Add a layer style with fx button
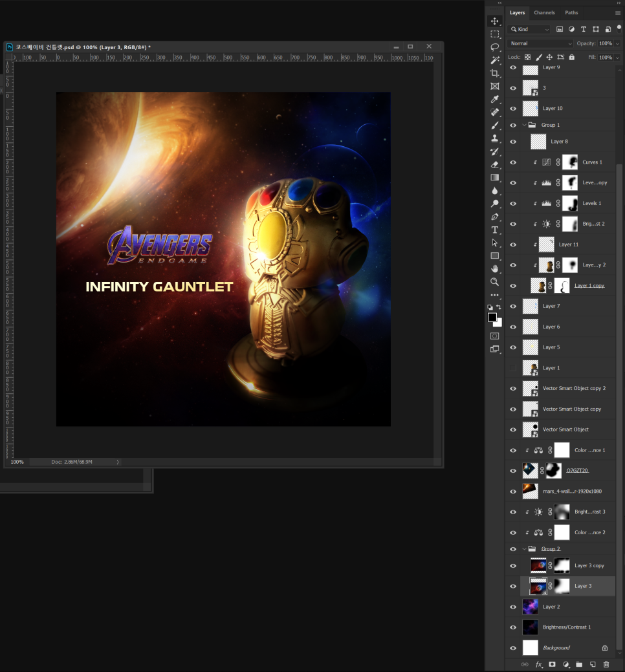The height and width of the screenshot is (672, 625). click(539, 664)
